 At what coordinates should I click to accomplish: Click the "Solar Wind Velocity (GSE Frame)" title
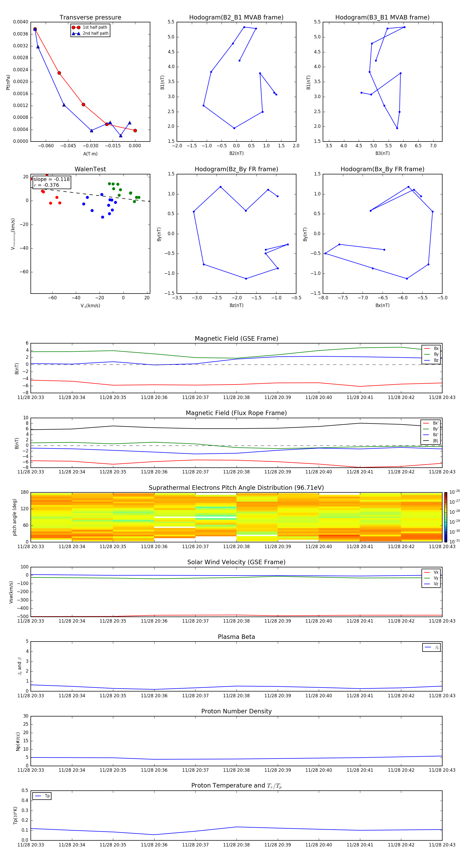236,562
